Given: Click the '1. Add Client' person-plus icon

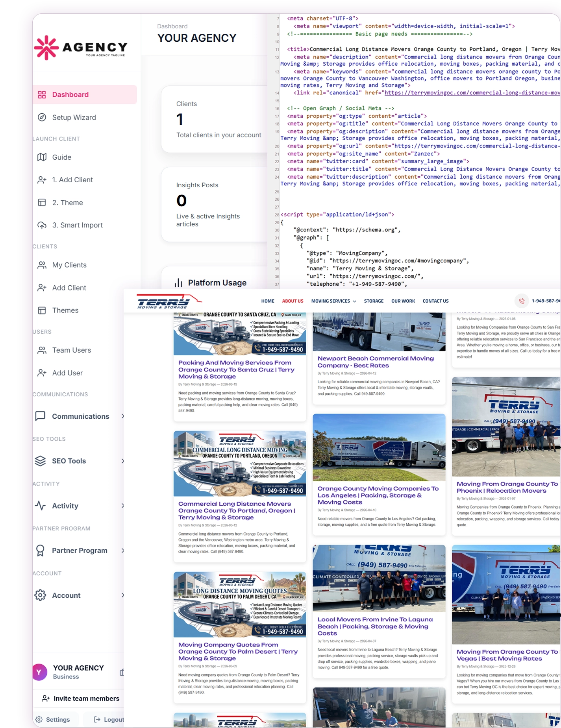Looking at the screenshot, I should coord(42,180).
